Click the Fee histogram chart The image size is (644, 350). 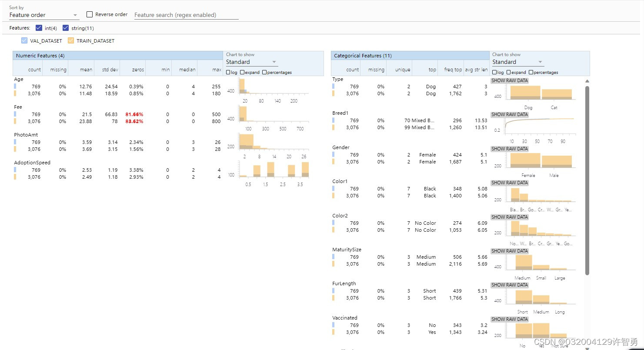coord(274,114)
